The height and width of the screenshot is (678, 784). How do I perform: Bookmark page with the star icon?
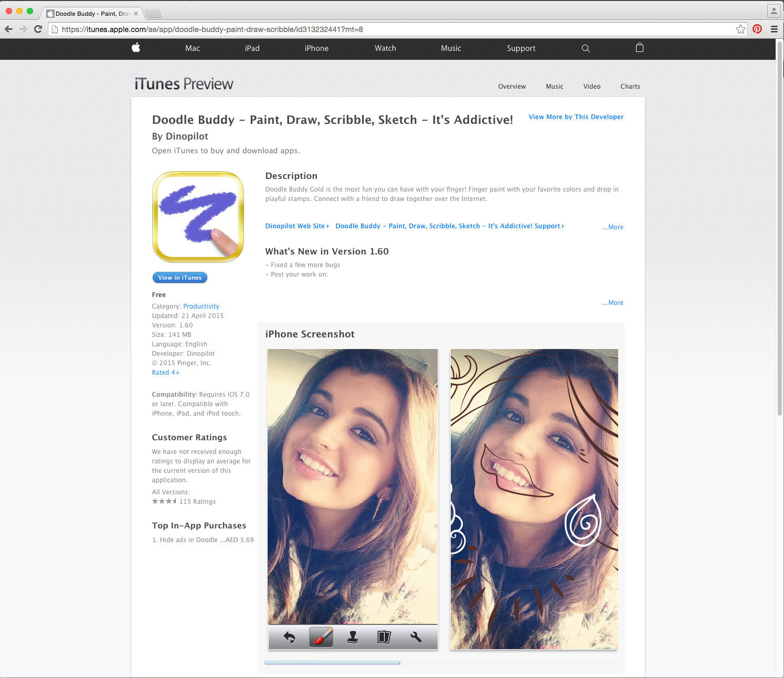pyautogui.click(x=740, y=29)
